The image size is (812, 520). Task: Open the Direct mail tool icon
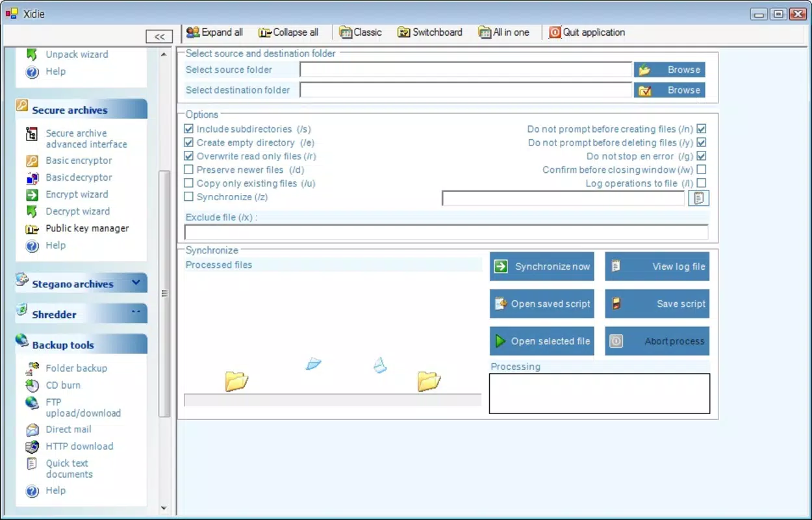[x=32, y=430]
